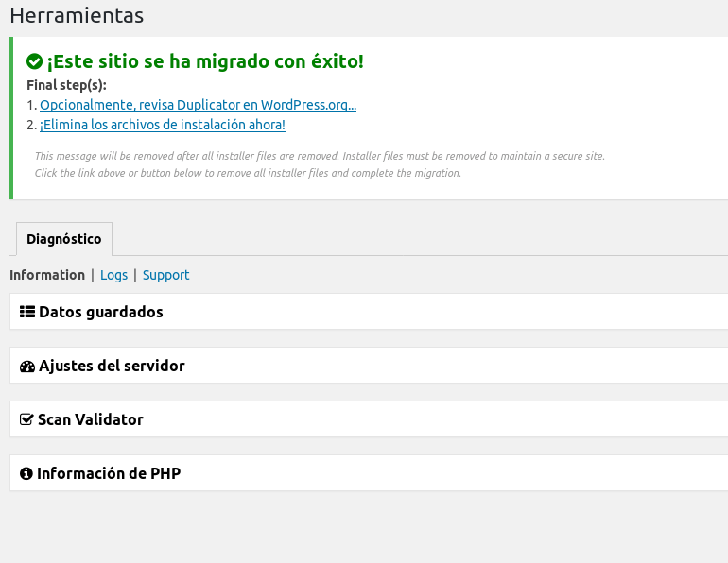Click the green success checkmark icon
This screenshot has height=563, width=728.
coord(34,61)
